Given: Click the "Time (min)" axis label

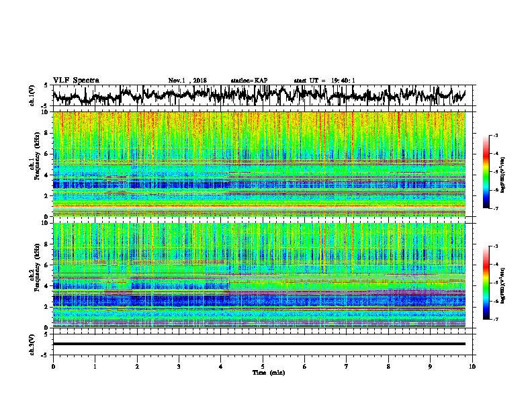Looking at the screenshot, I should [x=269, y=373].
